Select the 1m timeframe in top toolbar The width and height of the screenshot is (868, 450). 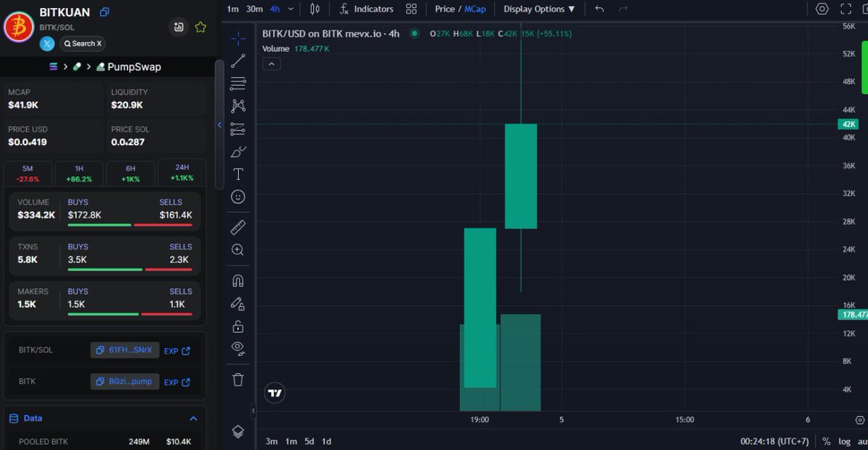[232, 9]
